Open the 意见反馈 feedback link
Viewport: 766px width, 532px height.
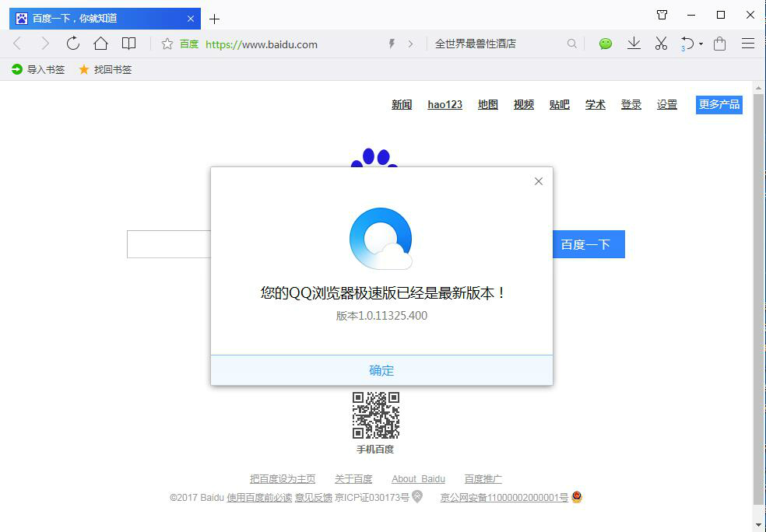(313, 497)
